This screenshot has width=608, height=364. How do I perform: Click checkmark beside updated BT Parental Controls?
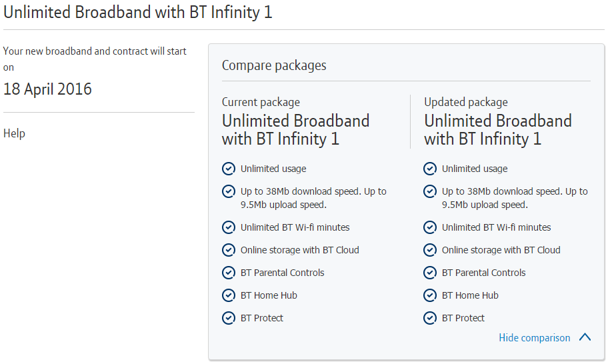point(430,273)
